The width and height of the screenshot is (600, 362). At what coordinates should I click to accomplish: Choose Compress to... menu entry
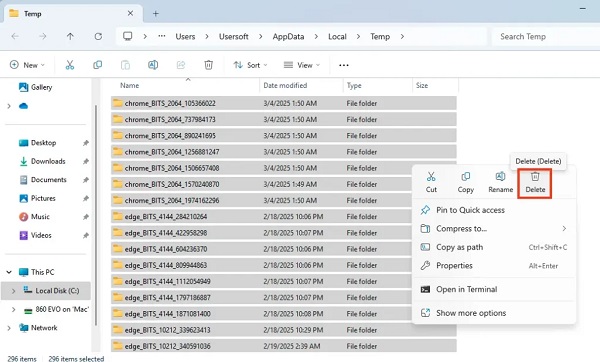494,228
